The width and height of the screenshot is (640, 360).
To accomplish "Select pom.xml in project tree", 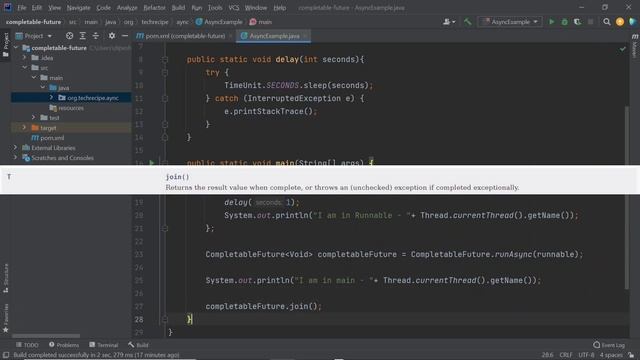I will 52,138.
